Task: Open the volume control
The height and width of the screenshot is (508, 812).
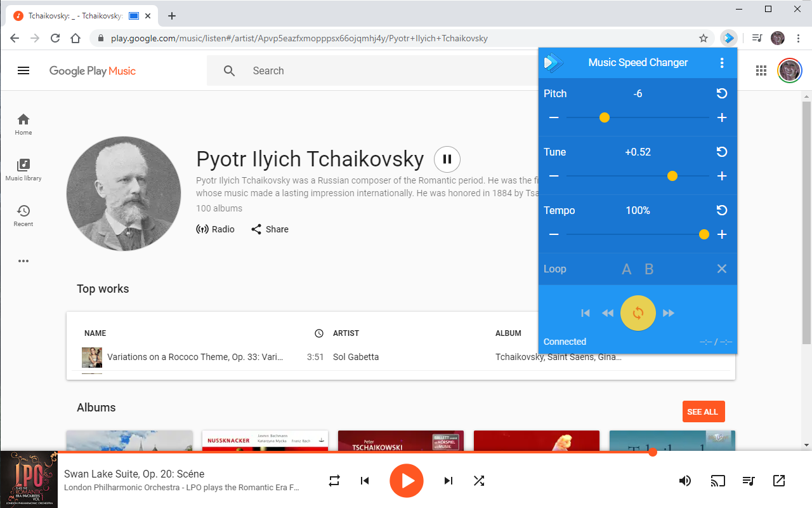Action: [685, 481]
